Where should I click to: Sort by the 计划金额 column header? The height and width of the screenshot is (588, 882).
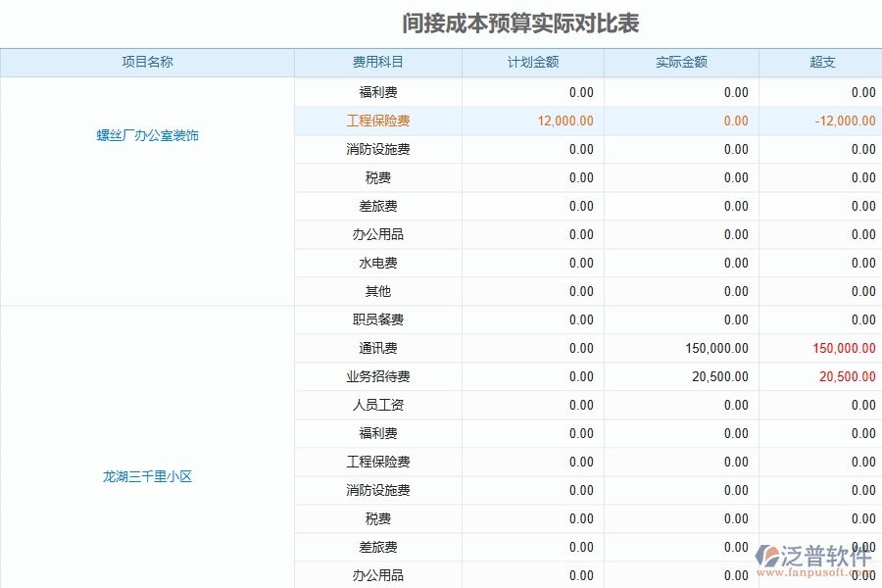532,62
